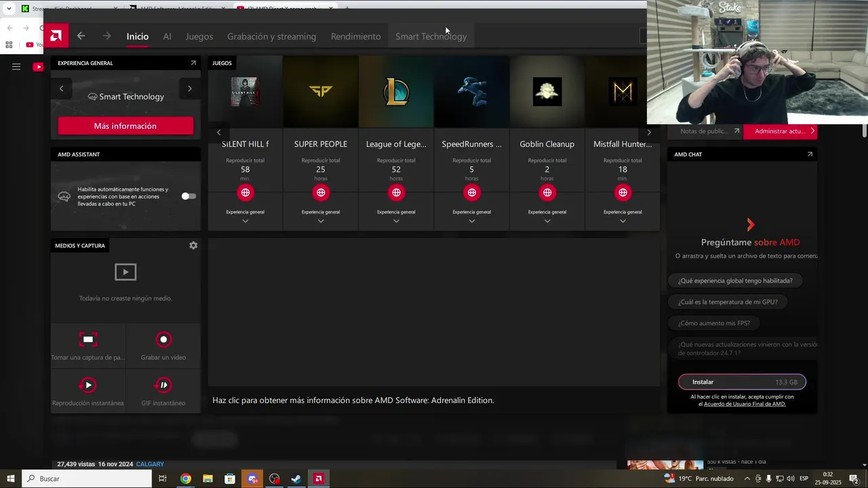Click the Más información button
The image size is (868, 488).
click(125, 125)
